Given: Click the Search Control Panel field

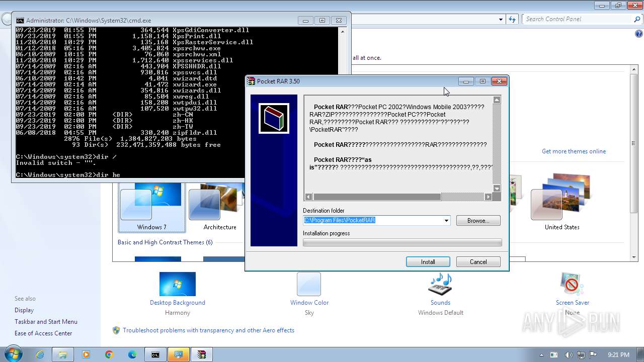Looking at the screenshot, I should click(x=578, y=19).
